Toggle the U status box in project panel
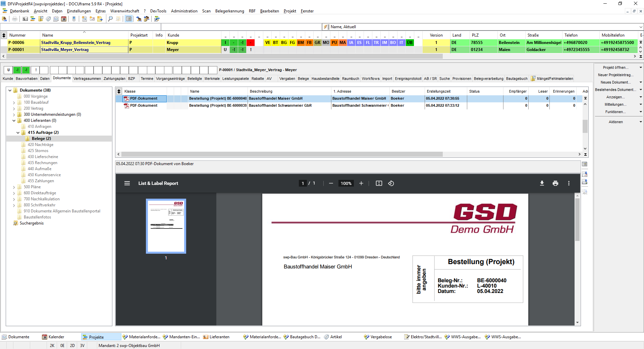Image resolution: width=644 pixels, height=349 pixels. (8, 70)
